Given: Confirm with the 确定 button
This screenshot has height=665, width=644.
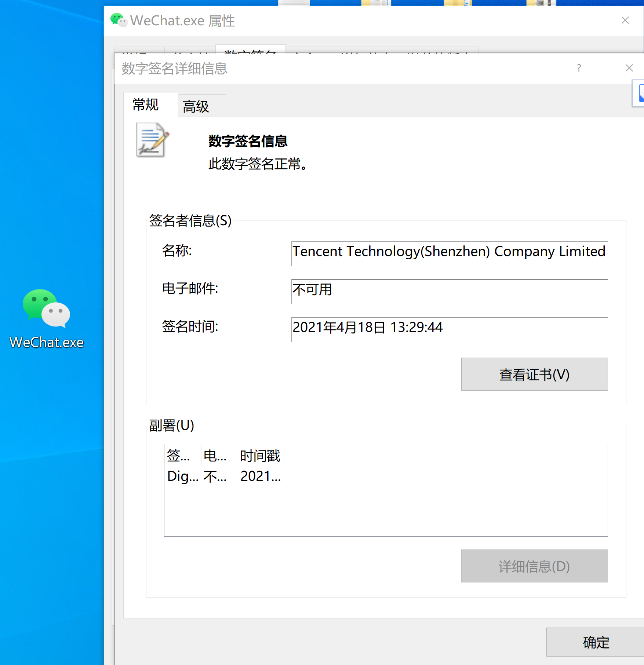Looking at the screenshot, I should coord(595,642).
